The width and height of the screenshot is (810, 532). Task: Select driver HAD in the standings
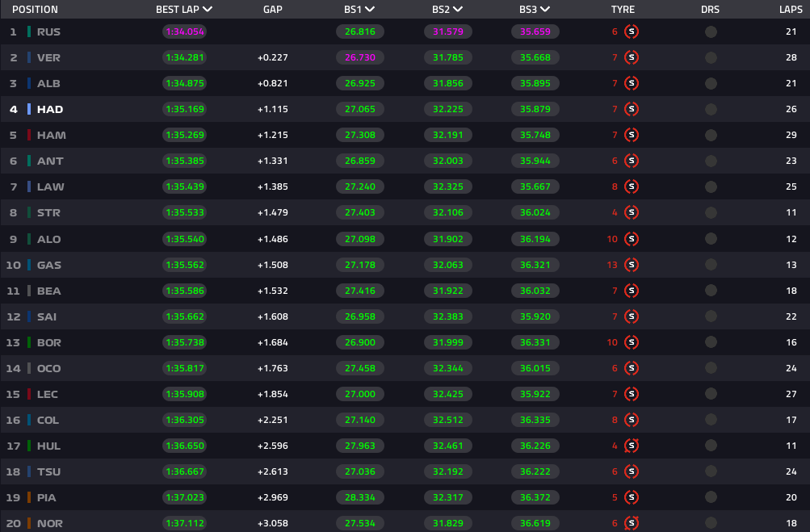click(x=50, y=110)
